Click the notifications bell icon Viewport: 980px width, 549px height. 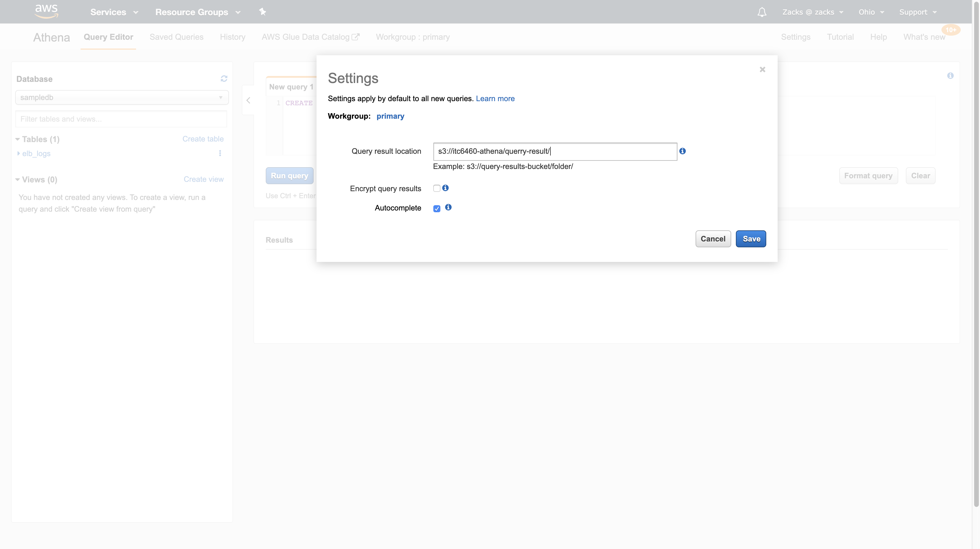(762, 12)
